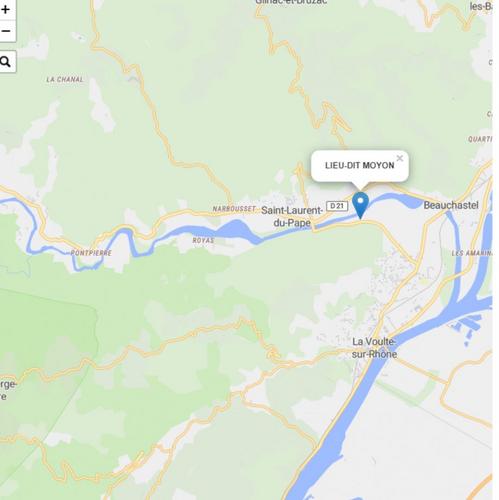Screen dimensions: 499x500
Task: Click the Pontpierre locality label
Action: tap(91, 253)
